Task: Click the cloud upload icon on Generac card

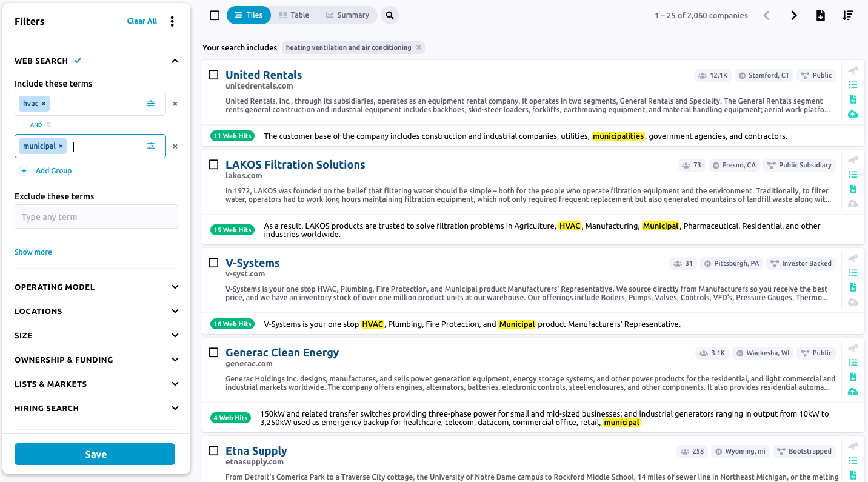Action: [x=853, y=392]
